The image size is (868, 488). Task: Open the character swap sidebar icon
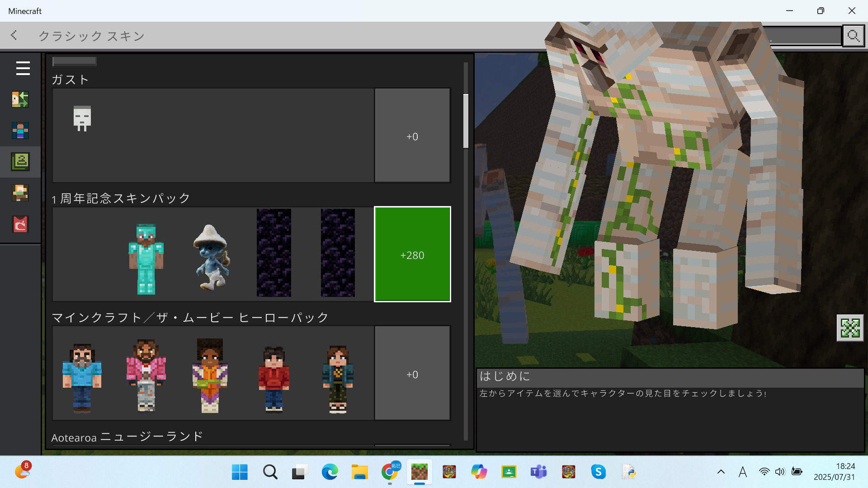(x=20, y=99)
